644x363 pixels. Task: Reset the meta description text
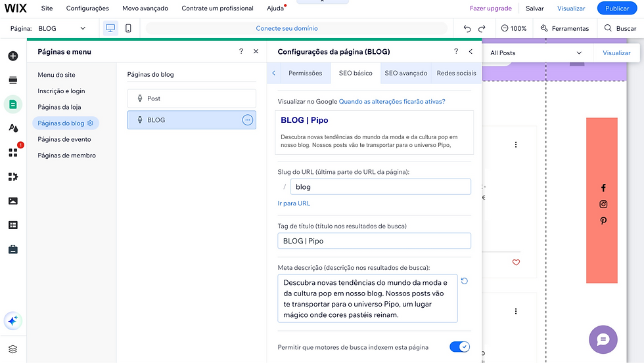(x=464, y=281)
